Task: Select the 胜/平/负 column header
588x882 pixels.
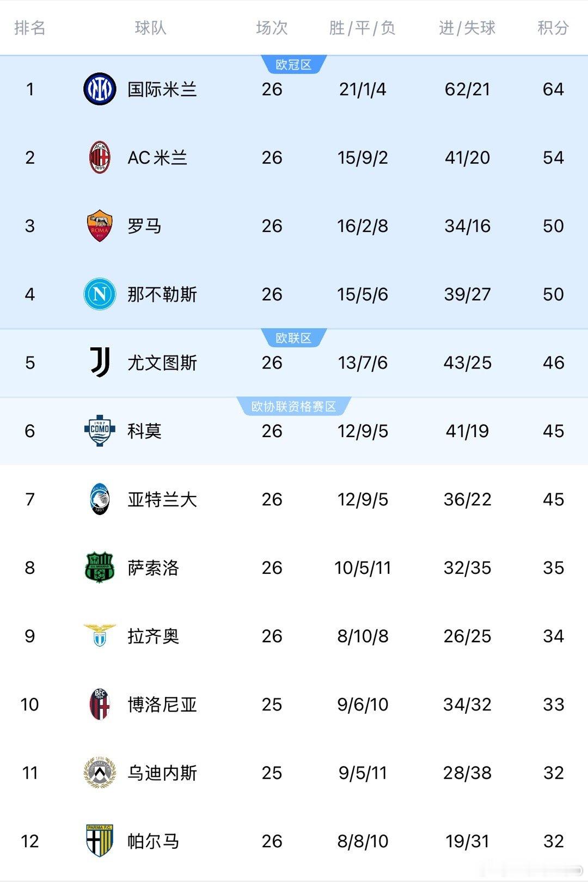Action: point(363,28)
